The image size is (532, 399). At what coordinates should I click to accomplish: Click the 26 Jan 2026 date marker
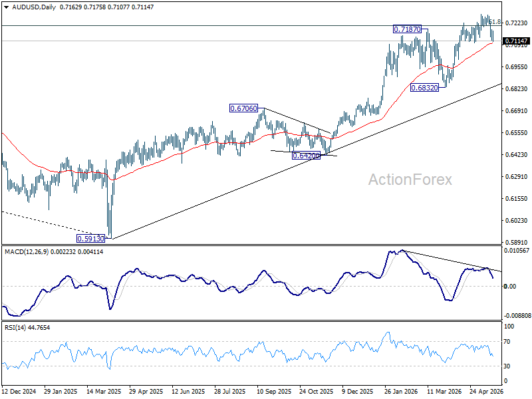coord(401,391)
